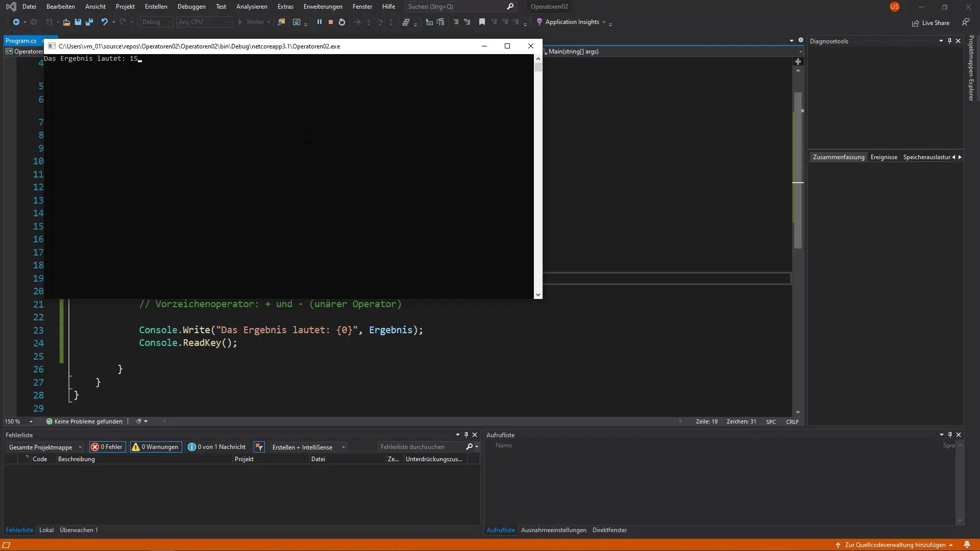This screenshot has height=551, width=980.
Task: Expand the Application Insights dropdown arrow
Action: [x=604, y=22]
